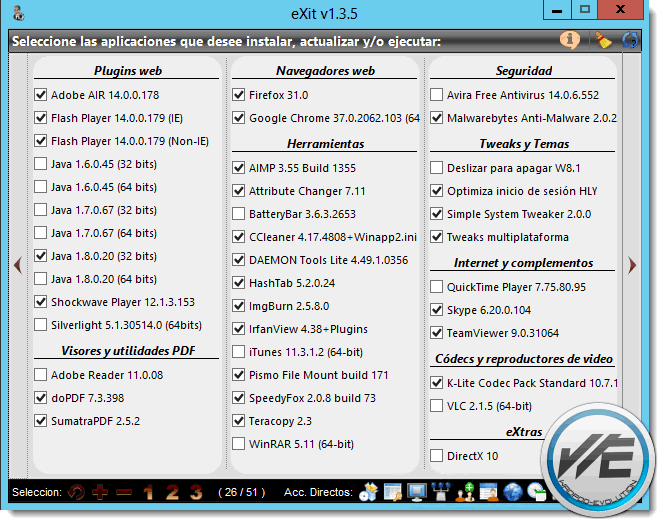Uncheck Skype 6.20.0.104
Image resolution: width=664 pixels, height=525 pixels.
coord(437,309)
